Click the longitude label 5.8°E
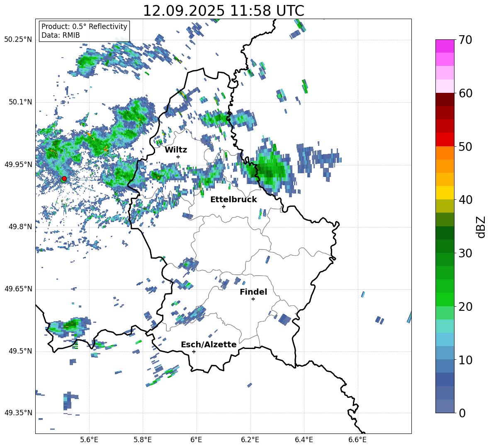Viewport: 491px width, 448px height. point(143,440)
